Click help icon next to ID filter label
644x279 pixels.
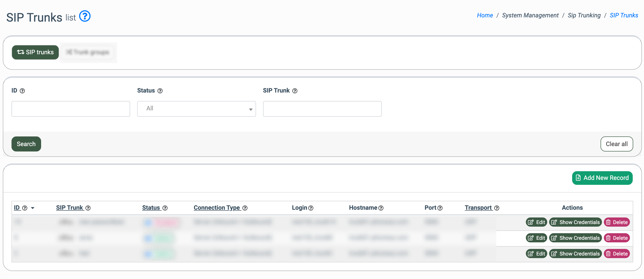point(22,91)
